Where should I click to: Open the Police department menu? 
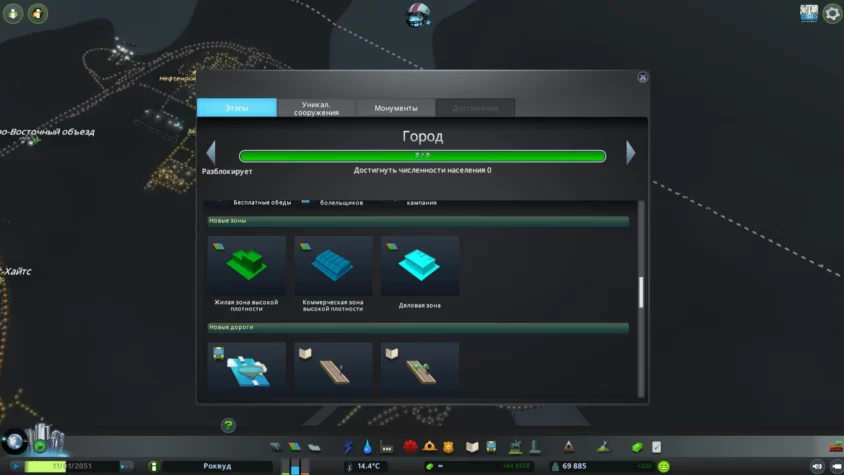[448, 446]
